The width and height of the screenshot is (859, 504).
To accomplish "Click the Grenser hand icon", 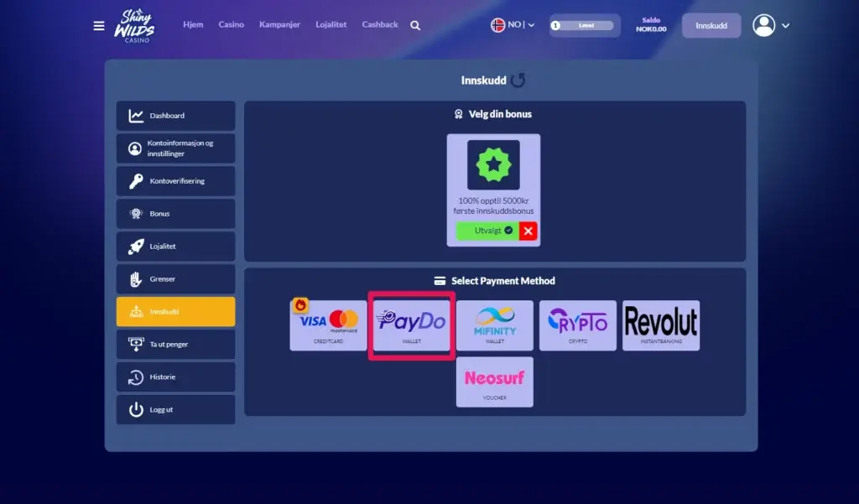I will click(x=136, y=279).
